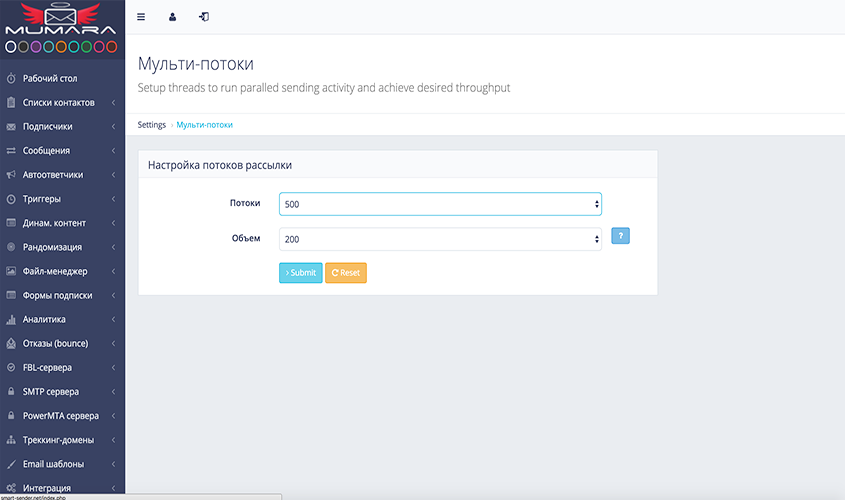Click the Settings breadcrumb link
This screenshot has height=500, width=845.
click(x=152, y=125)
